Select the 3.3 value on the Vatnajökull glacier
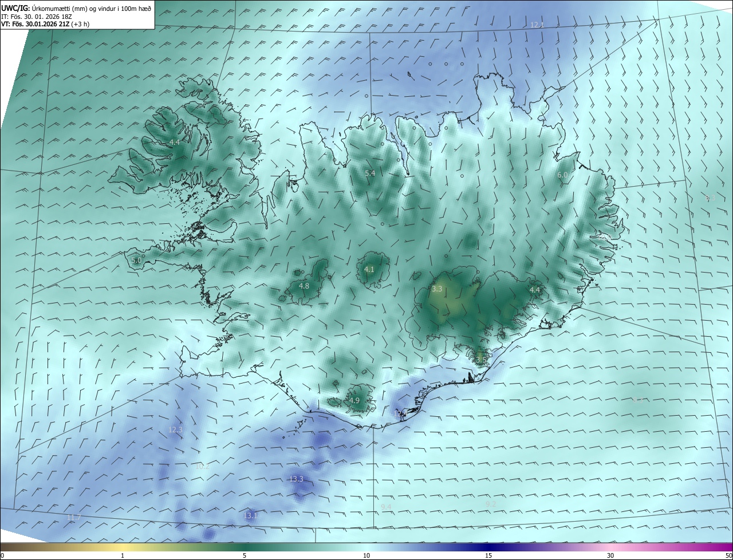The height and width of the screenshot is (560, 733). point(437,289)
